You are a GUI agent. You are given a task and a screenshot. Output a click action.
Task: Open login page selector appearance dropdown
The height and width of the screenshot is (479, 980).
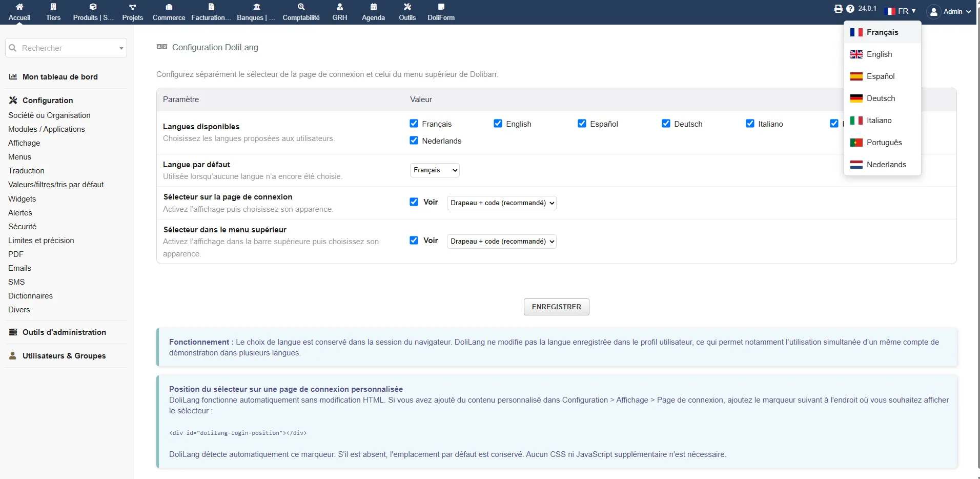pos(501,203)
